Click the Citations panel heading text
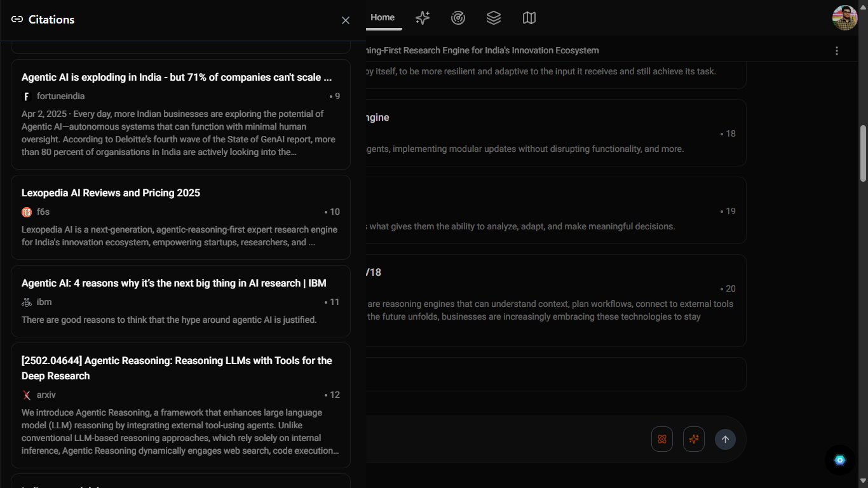868x488 pixels. click(x=51, y=20)
